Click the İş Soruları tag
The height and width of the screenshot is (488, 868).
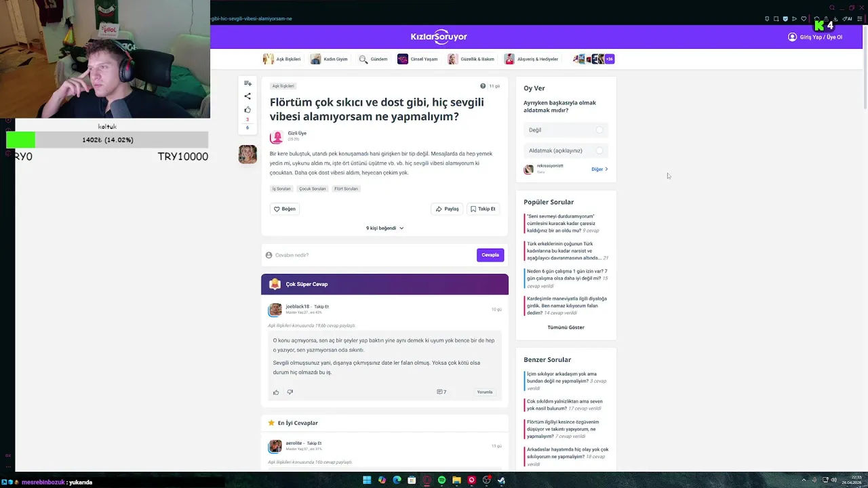click(x=281, y=188)
